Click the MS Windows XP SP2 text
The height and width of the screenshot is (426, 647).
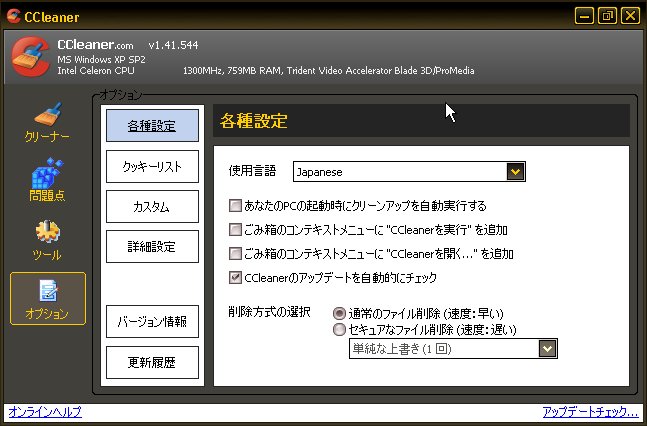(101, 59)
